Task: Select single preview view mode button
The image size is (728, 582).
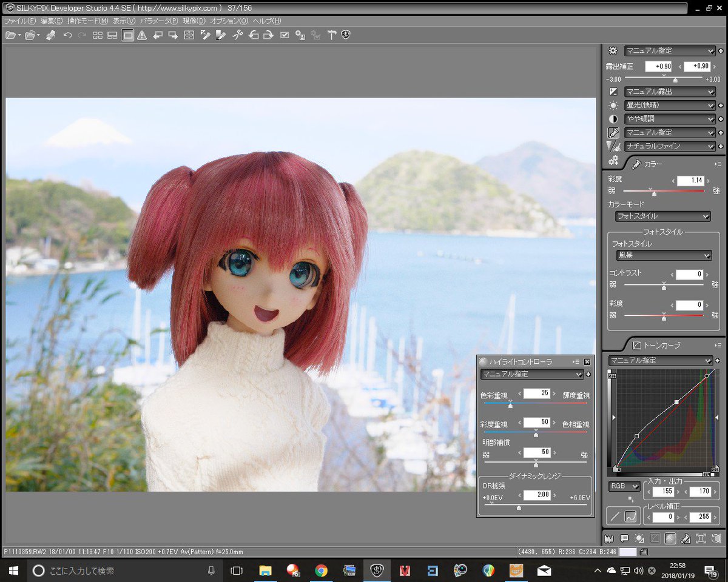Action: coord(127,36)
